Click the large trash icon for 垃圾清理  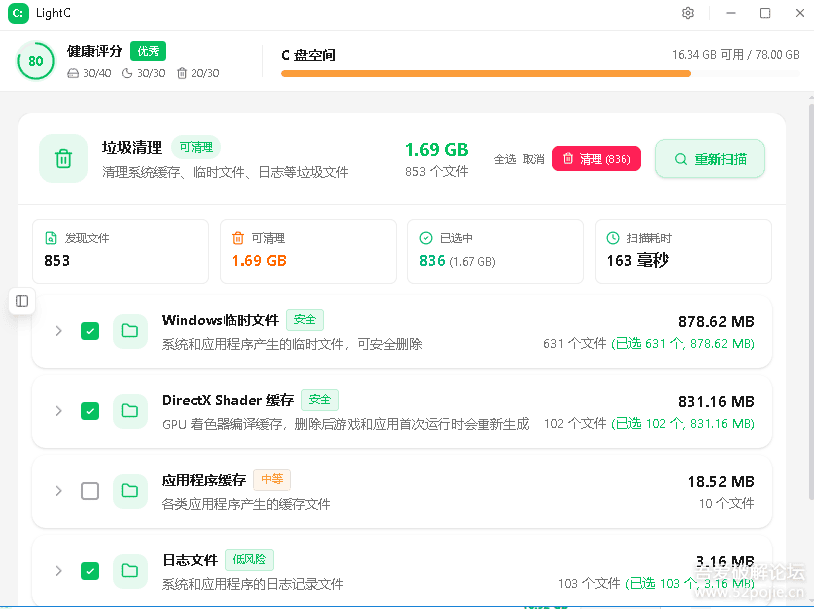coord(63,158)
